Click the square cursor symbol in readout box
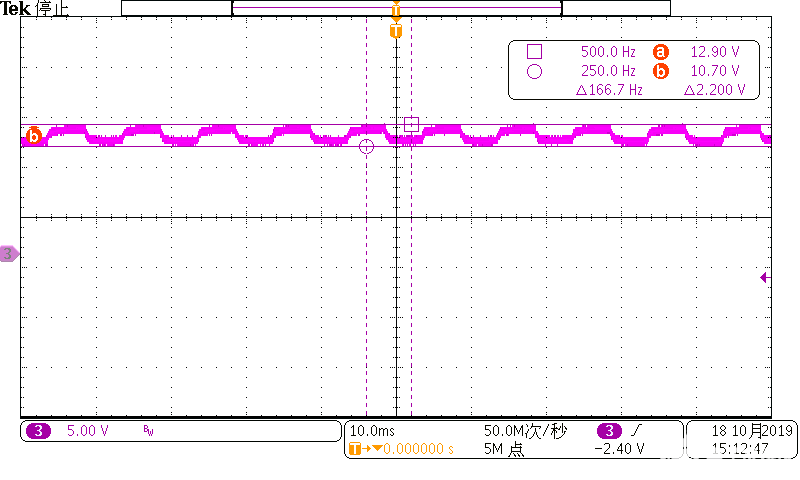Viewport: 800px width, 480px height. (x=534, y=52)
